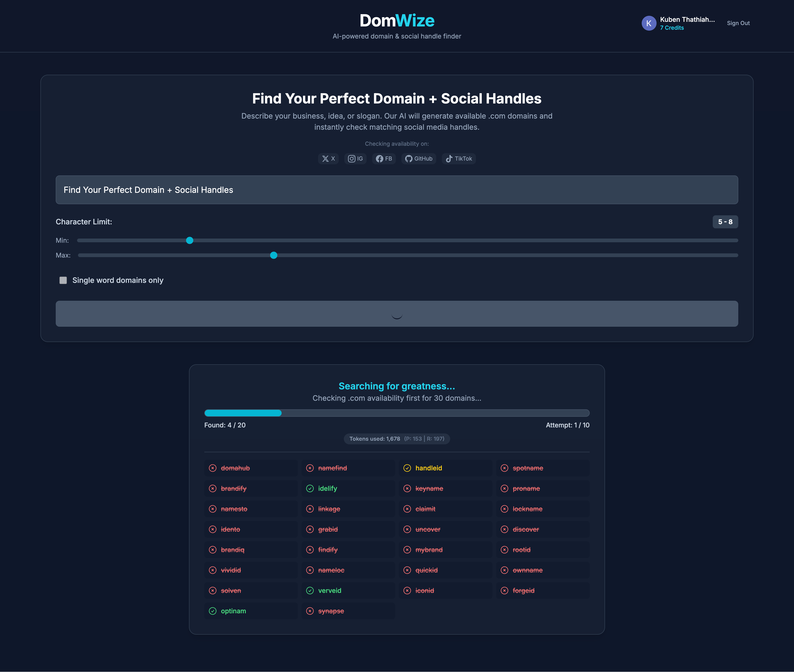
Task: Click the DomWize logo
Action: 397,21
